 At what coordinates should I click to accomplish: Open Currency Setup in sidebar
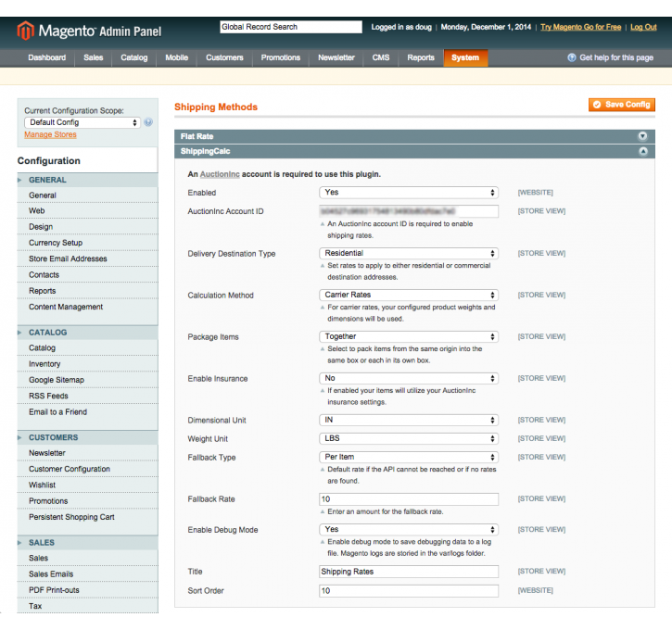(87, 243)
